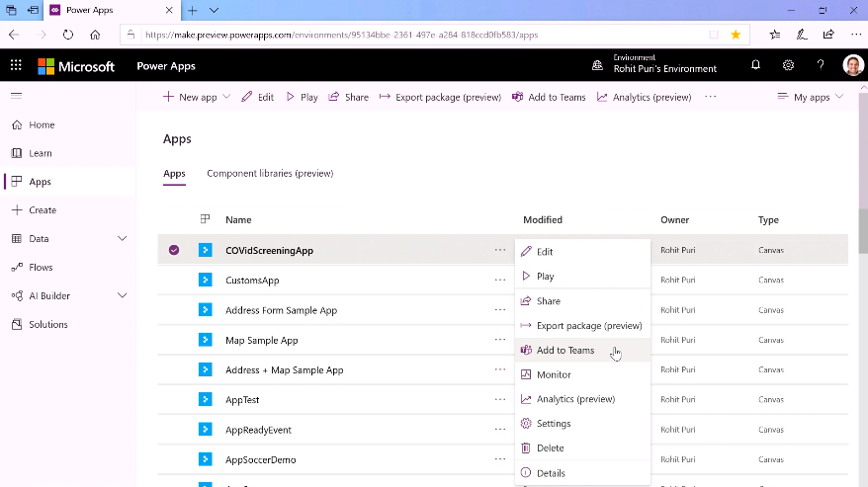Open the My apps filter dropdown

[x=811, y=97]
